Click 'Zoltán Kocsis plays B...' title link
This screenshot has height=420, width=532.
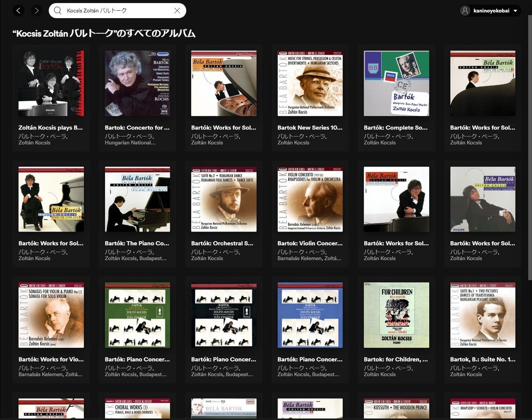(x=51, y=128)
